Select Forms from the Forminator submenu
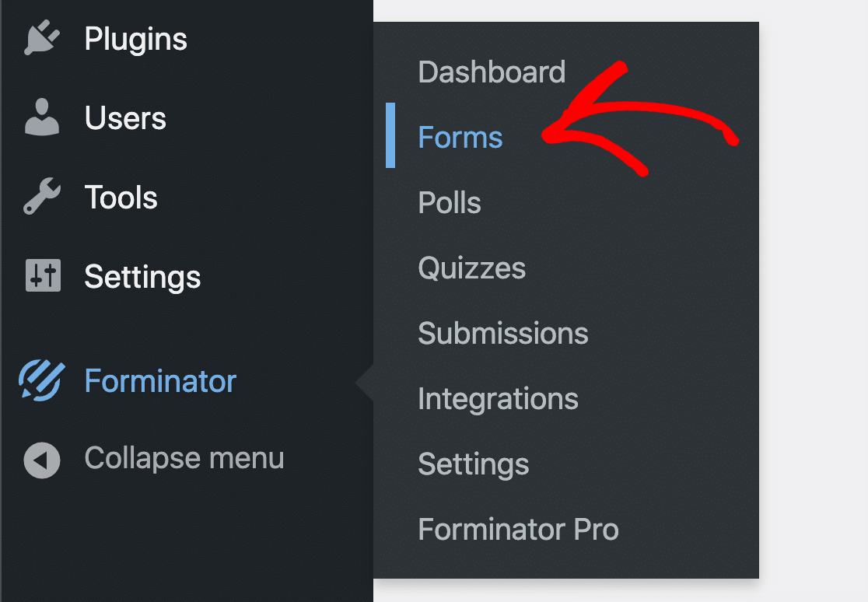The width and height of the screenshot is (868, 602). click(x=460, y=137)
